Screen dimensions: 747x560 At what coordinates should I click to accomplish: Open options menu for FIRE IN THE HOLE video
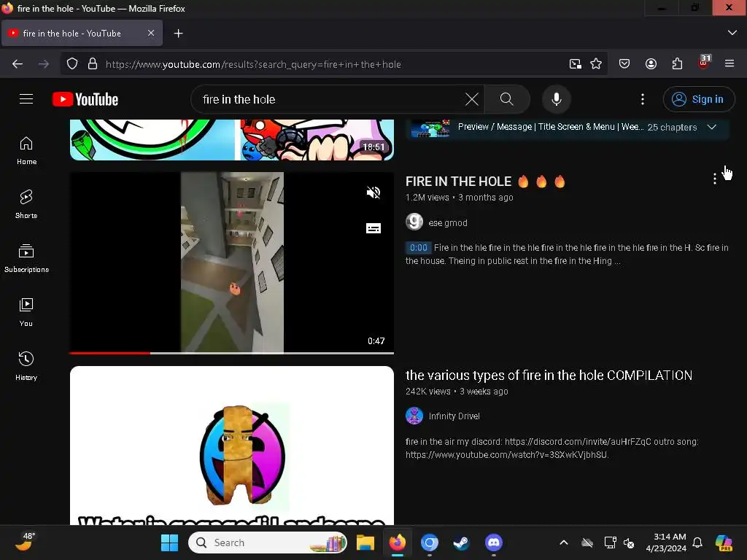pos(714,179)
